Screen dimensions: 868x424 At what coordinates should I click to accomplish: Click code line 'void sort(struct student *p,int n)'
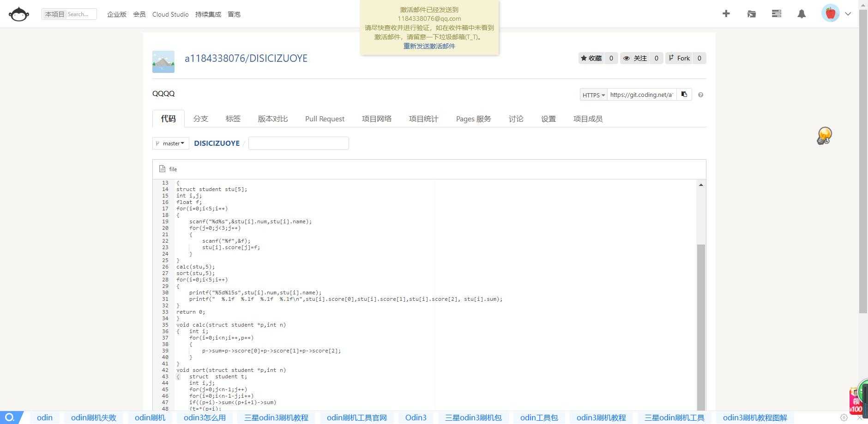231,370
